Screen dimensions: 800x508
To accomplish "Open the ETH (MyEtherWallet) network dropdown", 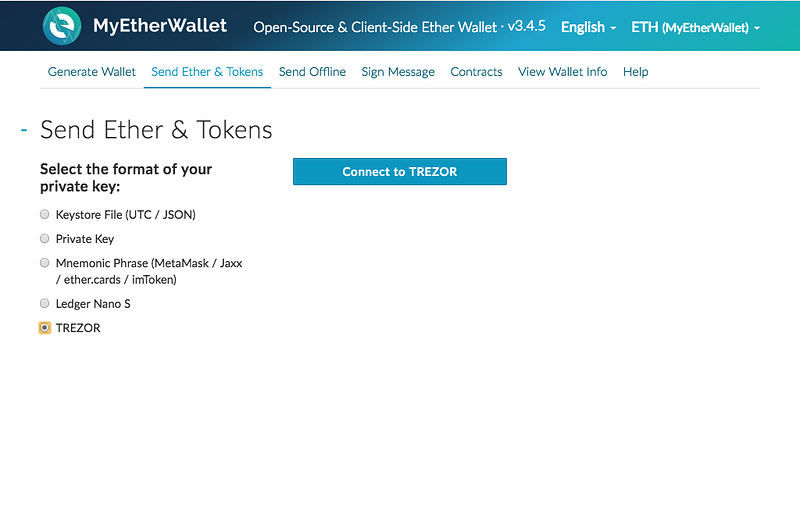I will click(695, 27).
